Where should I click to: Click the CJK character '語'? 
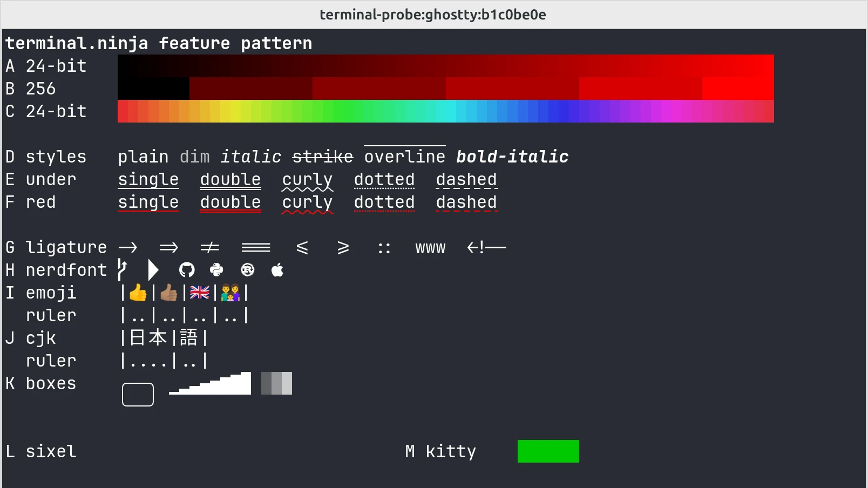click(189, 337)
